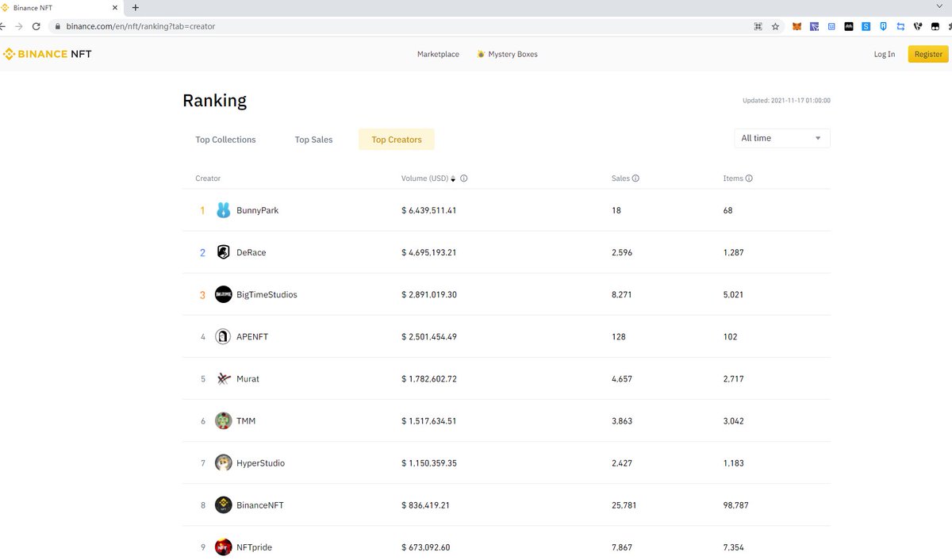Click items value 5,021
Screen dimensions: 952x560
point(733,294)
